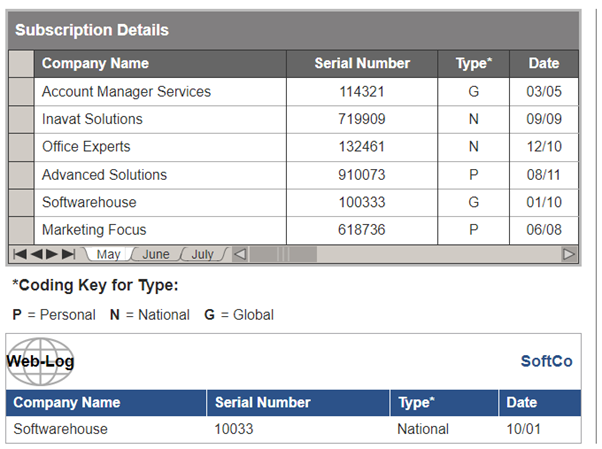This screenshot has height=449, width=602.
Task: Click the Marketing Focus date 06/08
Action: [543, 230]
